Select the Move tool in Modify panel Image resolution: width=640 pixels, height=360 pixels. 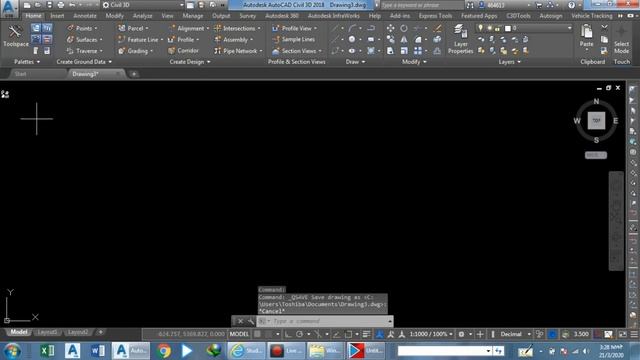click(x=391, y=28)
